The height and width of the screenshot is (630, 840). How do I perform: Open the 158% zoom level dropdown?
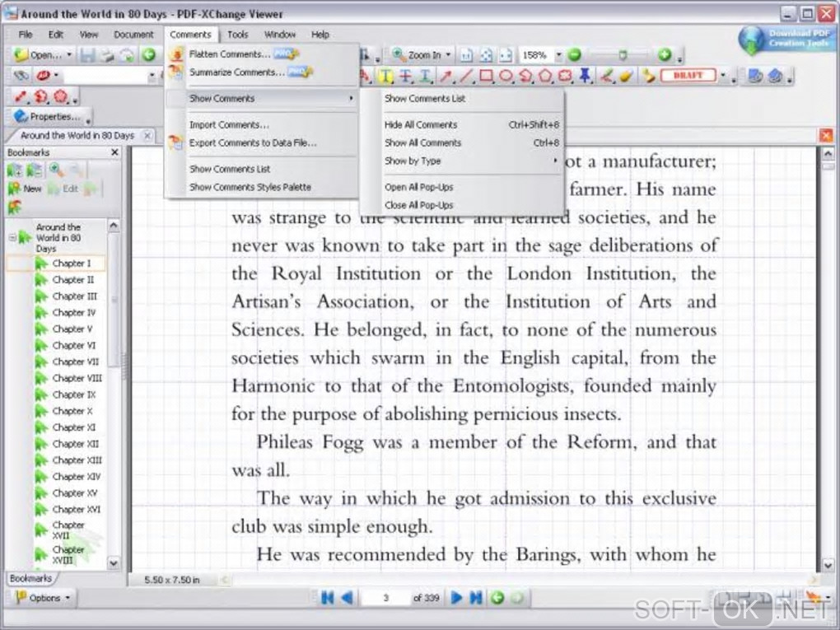click(x=558, y=54)
